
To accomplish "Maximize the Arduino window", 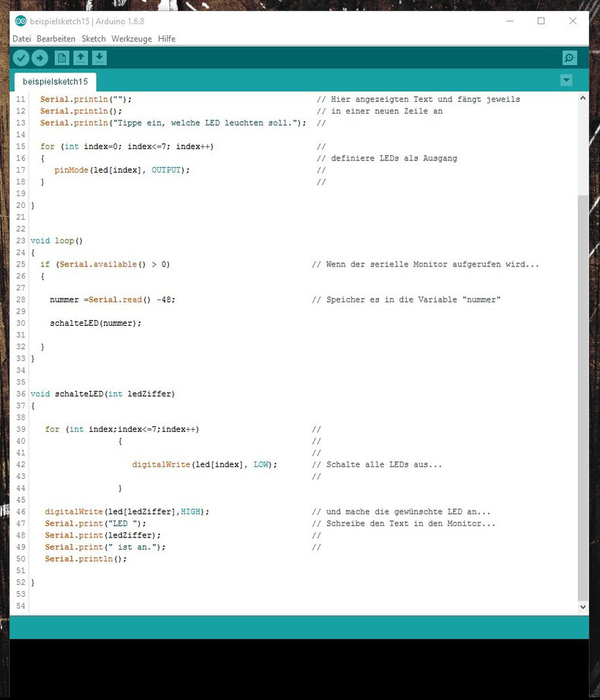I will point(541,21).
